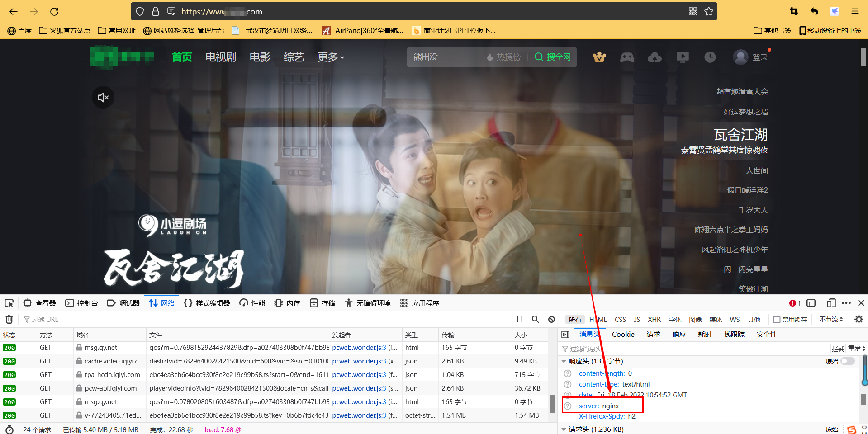The image size is (868, 434).
Task: Toggle responsive design mode icon
Action: coord(831,303)
